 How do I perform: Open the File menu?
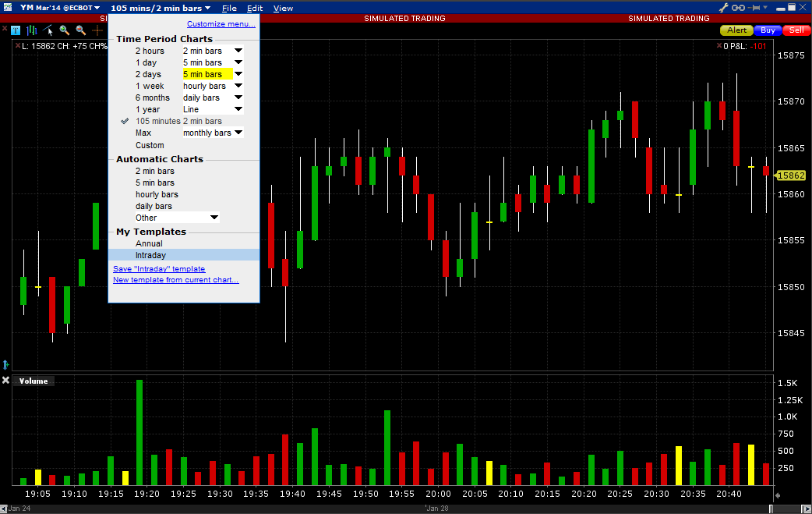(x=229, y=8)
